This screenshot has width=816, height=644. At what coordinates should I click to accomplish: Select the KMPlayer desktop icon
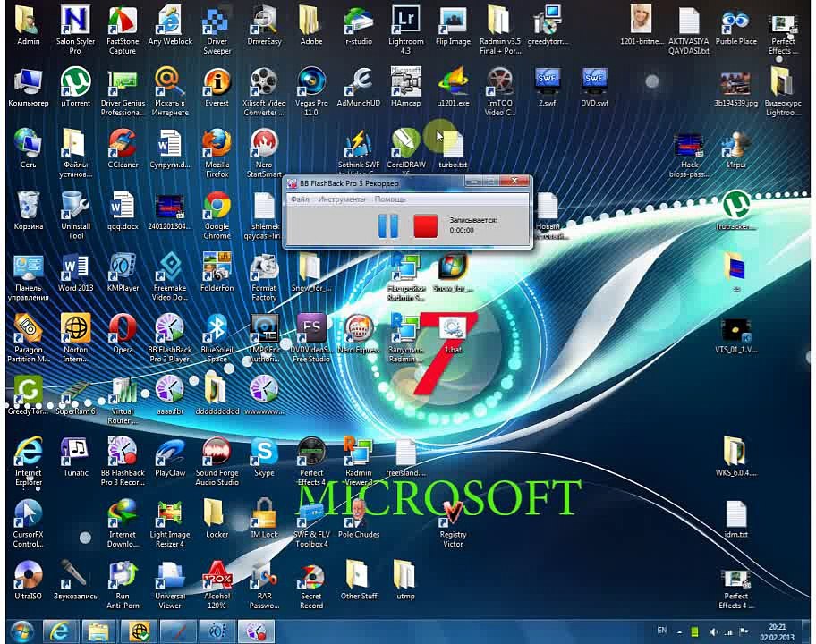(x=123, y=272)
